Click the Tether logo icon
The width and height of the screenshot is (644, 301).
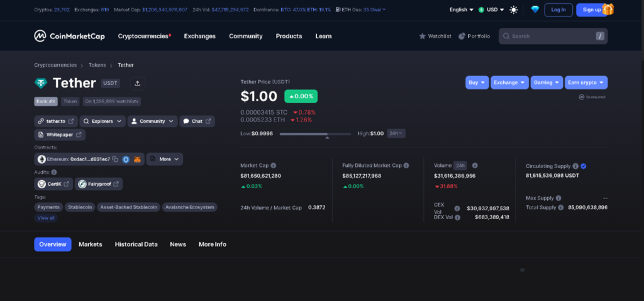41,83
